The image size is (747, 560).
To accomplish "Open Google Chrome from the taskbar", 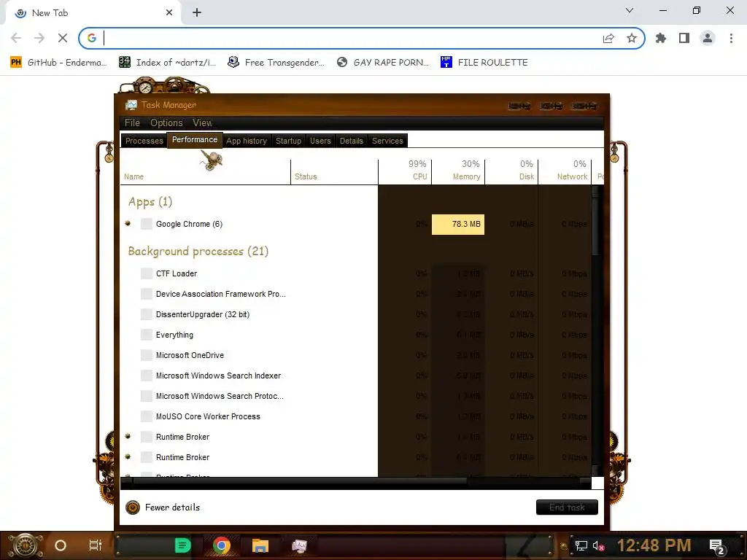I will pos(222,545).
